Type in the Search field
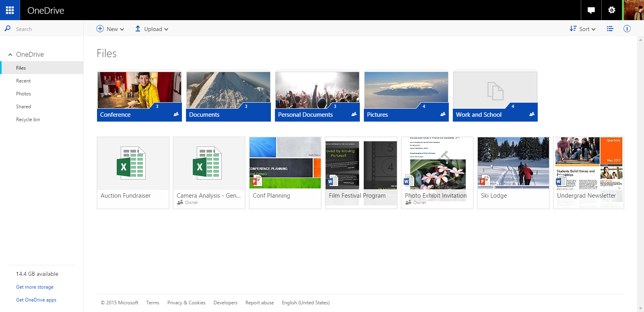 46,29
